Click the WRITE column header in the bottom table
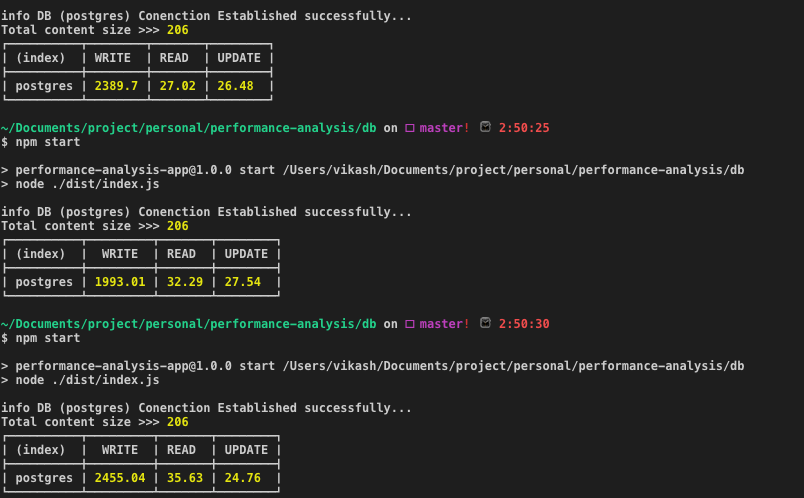Image resolution: width=804 pixels, height=498 pixels. click(120, 450)
